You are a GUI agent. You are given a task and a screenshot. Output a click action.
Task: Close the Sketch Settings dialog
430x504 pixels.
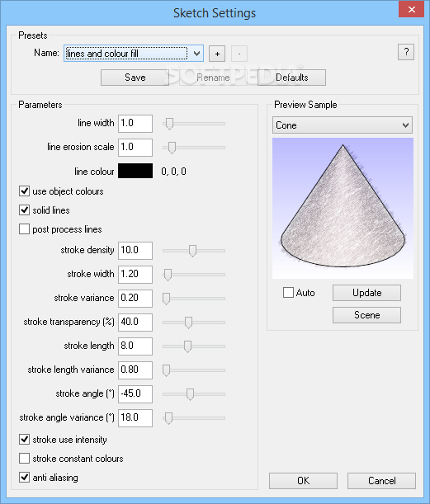coord(411,9)
